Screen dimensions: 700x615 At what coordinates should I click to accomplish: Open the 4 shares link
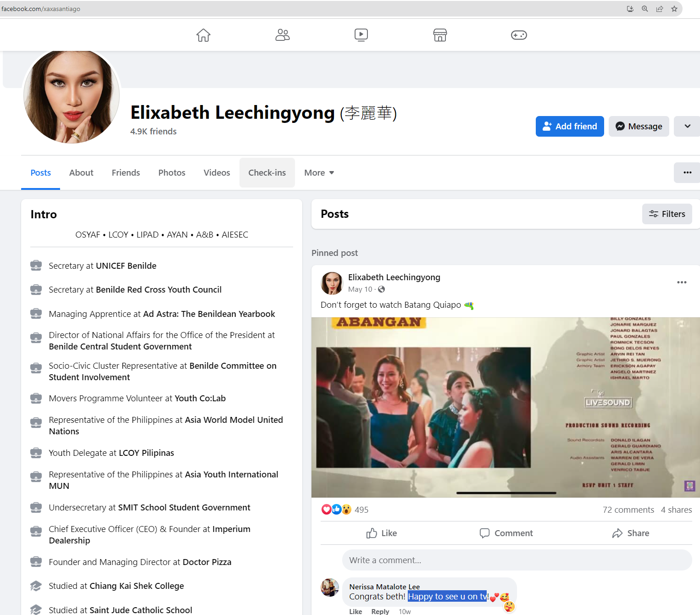point(676,510)
